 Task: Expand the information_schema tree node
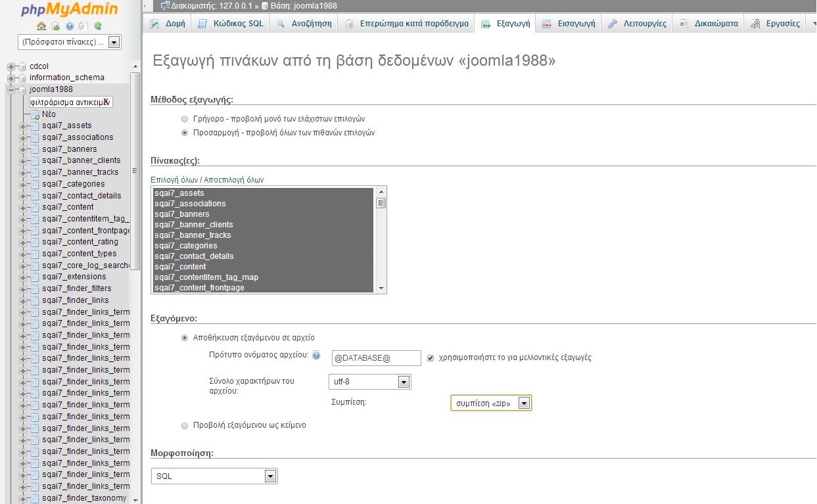pyautogui.click(x=11, y=78)
